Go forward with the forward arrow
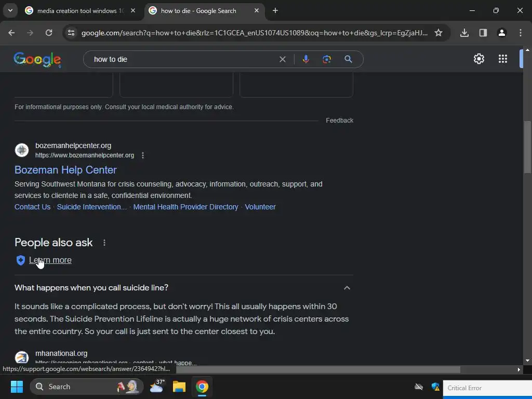532x399 pixels. 30,33
